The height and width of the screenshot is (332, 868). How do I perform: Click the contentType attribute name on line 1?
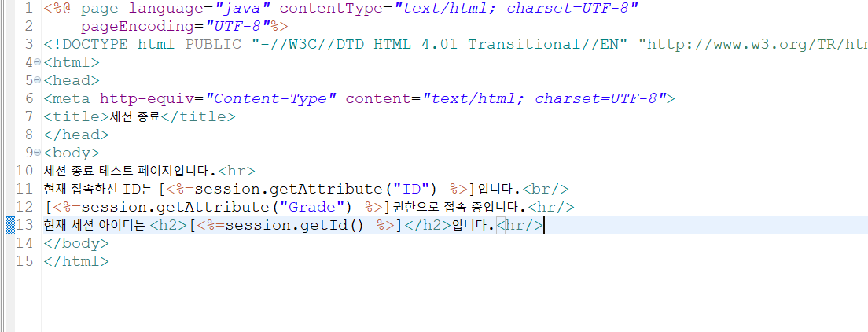point(332,9)
